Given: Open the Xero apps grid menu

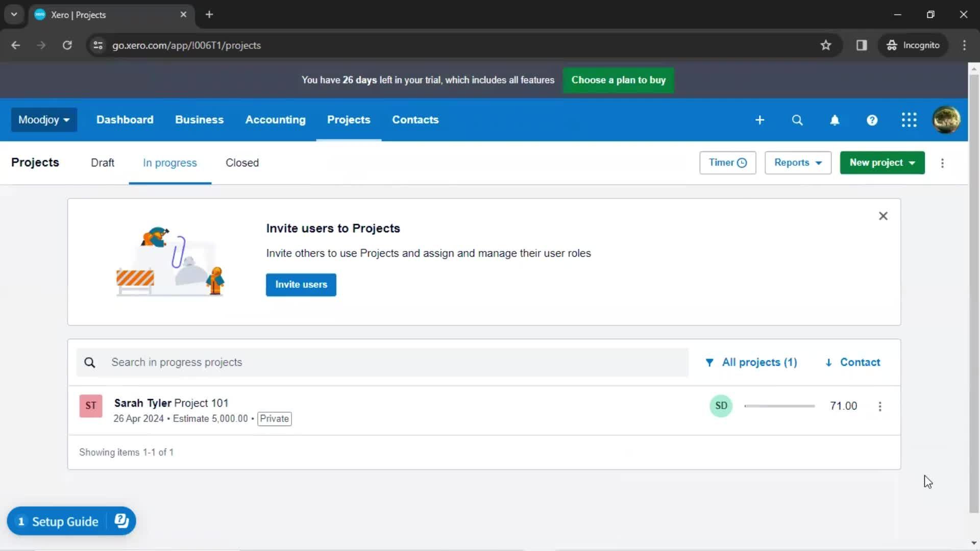Looking at the screenshot, I should (909, 120).
